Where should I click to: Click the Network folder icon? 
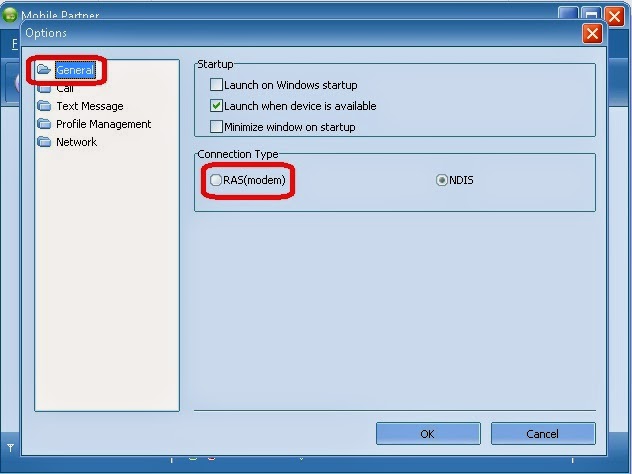click(44, 142)
